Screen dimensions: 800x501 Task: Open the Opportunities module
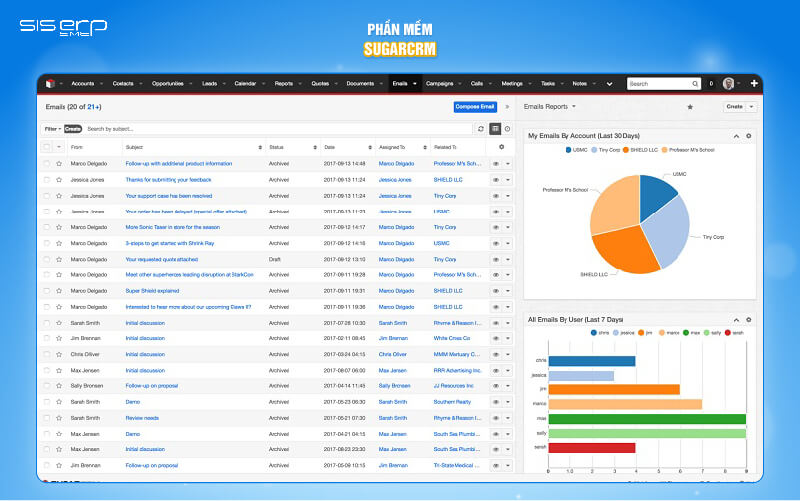168,84
